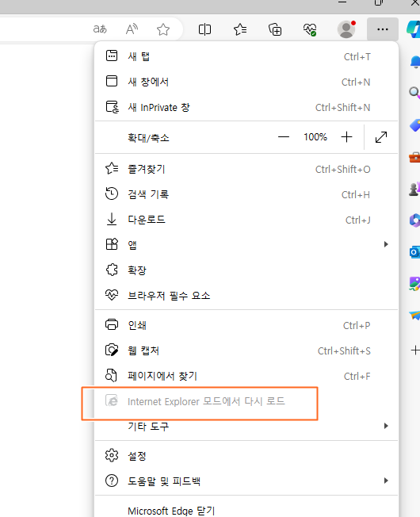Open 검색 기록 menu entry
420x517 pixels.
pyautogui.click(x=246, y=194)
